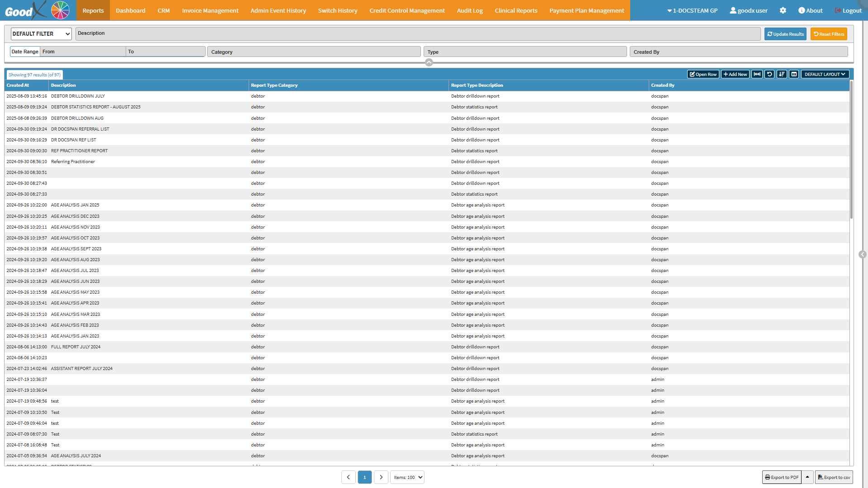Click the GoodX colorful wheel logo
Image resolution: width=868 pixels, height=488 pixels.
[x=60, y=10]
